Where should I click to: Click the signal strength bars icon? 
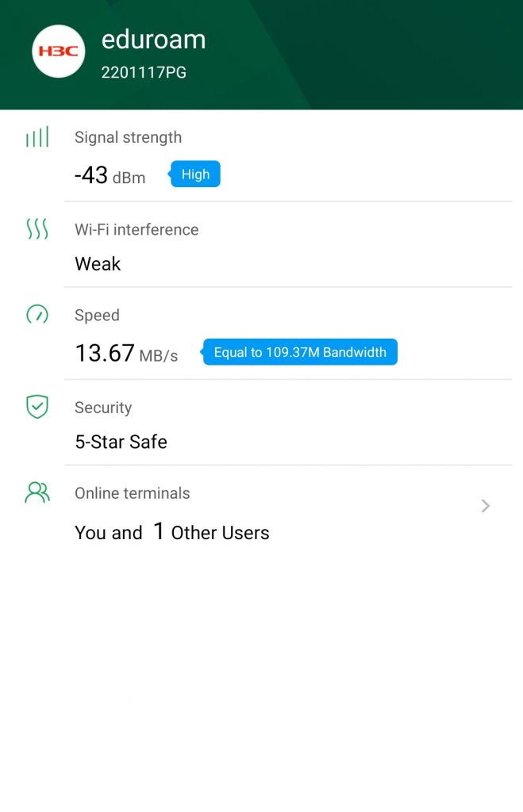click(x=37, y=138)
